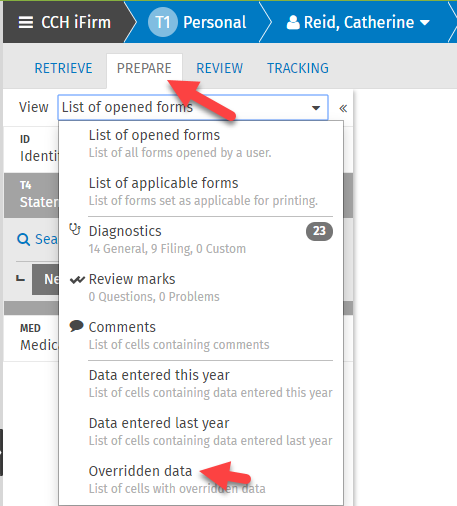Switch to the REVIEW tab

pos(219,68)
